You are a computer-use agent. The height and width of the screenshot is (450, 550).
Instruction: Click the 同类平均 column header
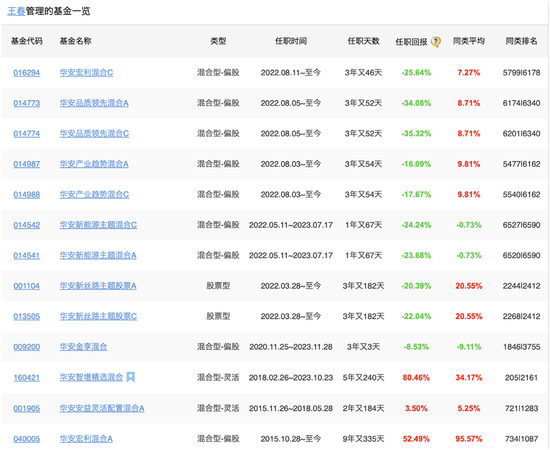(x=469, y=41)
